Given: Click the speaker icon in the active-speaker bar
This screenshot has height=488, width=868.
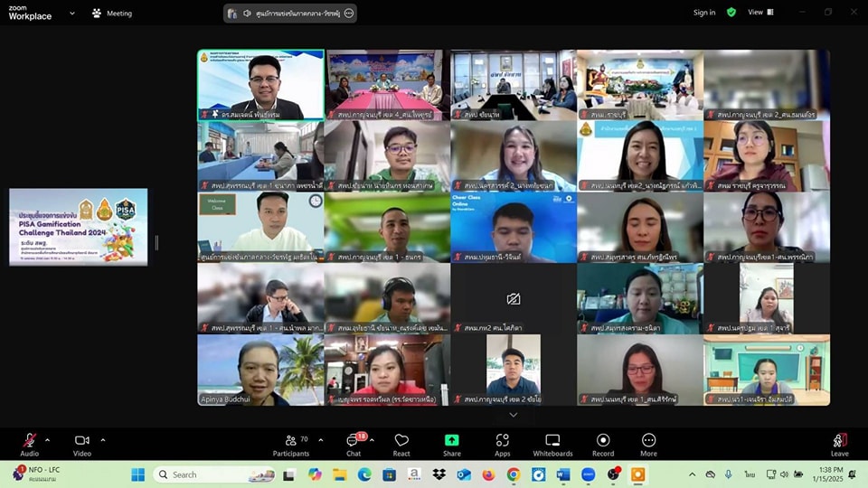Looking at the screenshot, I should click(x=247, y=14).
